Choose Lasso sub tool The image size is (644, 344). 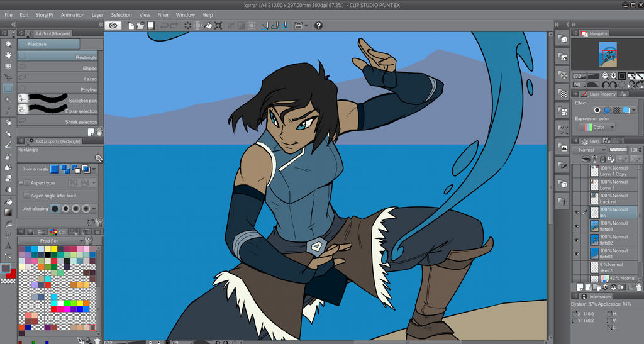[57, 78]
